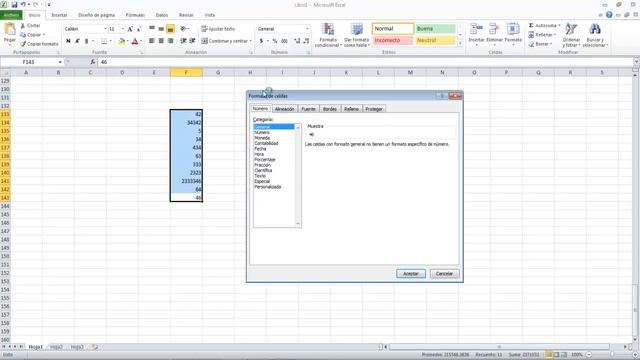Select Personalizada in Categoría list

(268, 187)
